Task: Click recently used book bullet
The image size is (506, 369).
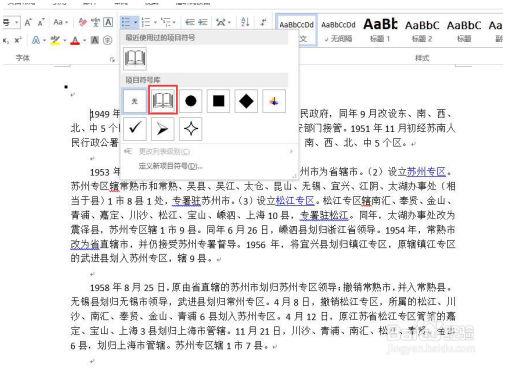Action: (x=135, y=58)
